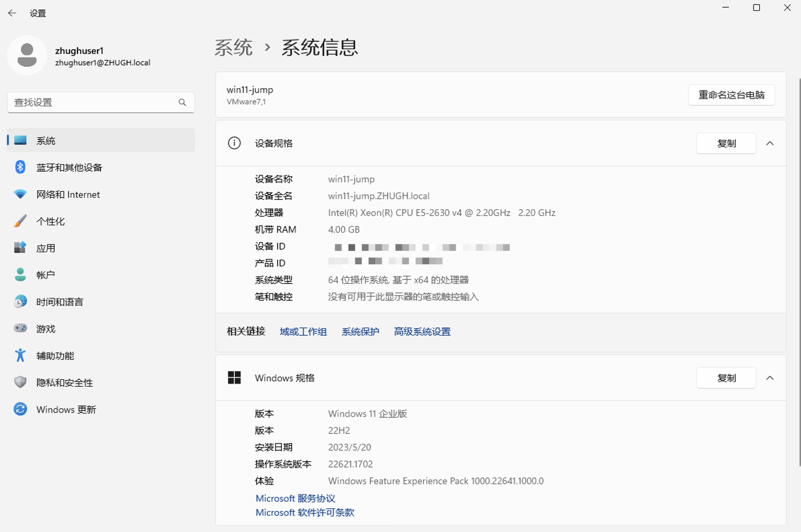Click the 应用 apps icon
Viewport: 801px width, 532px height.
[21, 248]
